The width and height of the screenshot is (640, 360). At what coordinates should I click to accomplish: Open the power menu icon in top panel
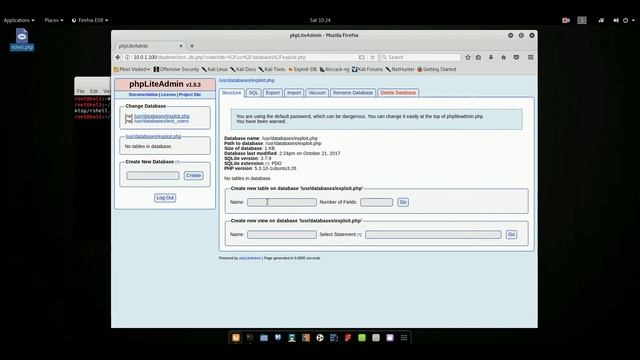point(626,20)
